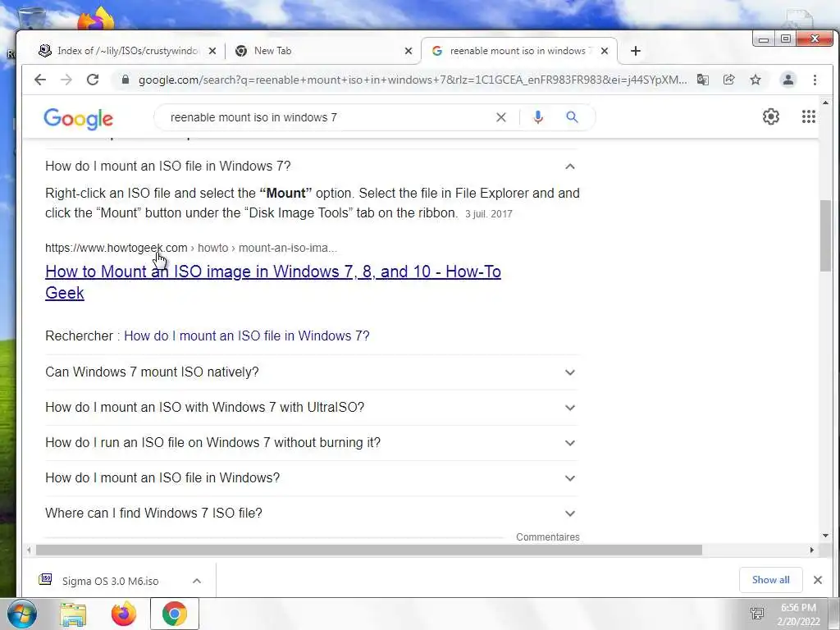Close the downloads bar
Image resolution: width=840 pixels, height=630 pixels.
click(x=818, y=580)
